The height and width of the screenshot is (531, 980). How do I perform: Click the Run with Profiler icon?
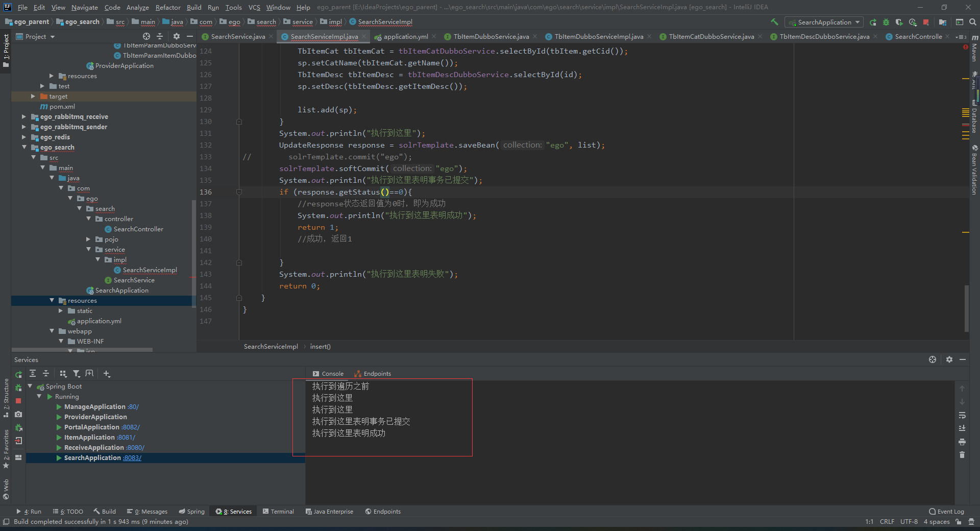[913, 22]
